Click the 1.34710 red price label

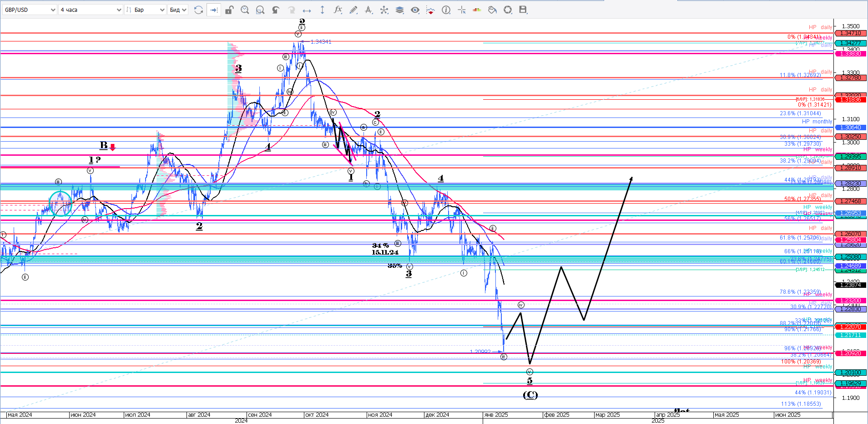pos(850,33)
